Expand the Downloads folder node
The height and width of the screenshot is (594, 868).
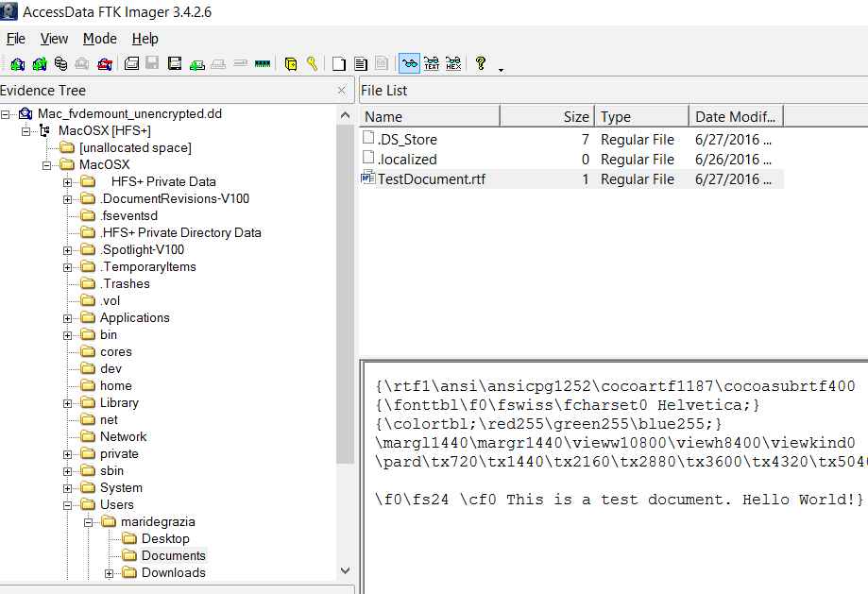click(x=109, y=574)
